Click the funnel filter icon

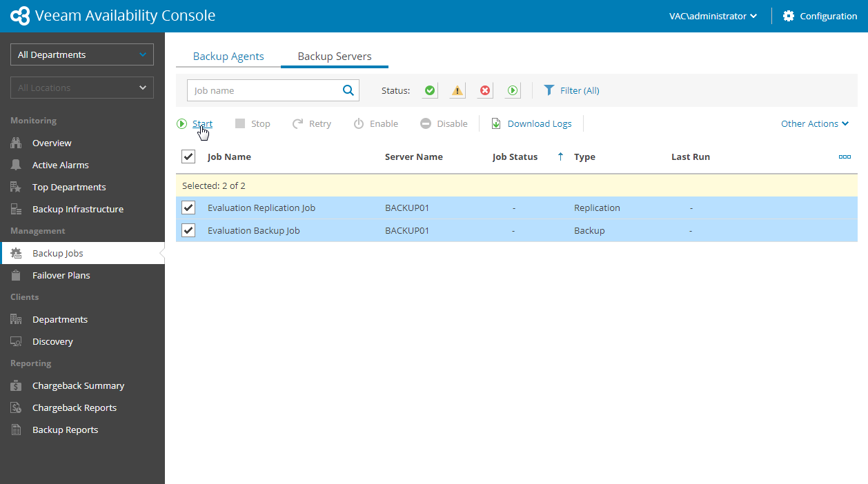pyautogui.click(x=549, y=90)
